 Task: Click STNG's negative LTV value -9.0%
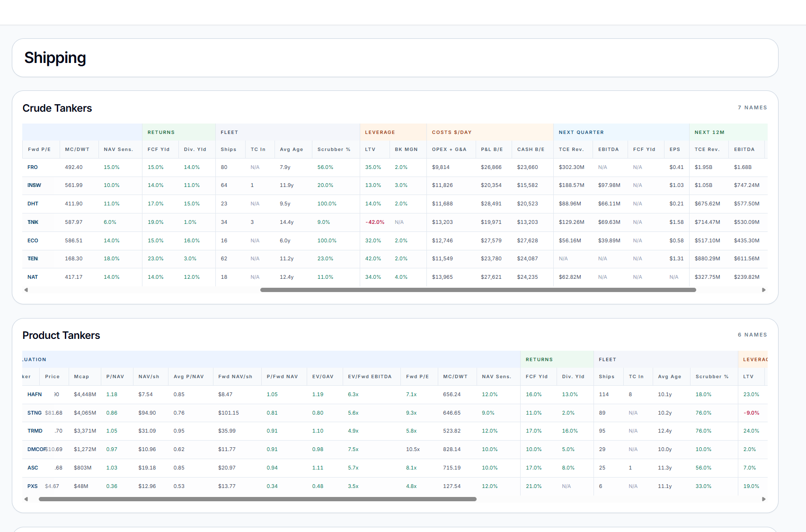pyautogui.click(x=751, y=413)
